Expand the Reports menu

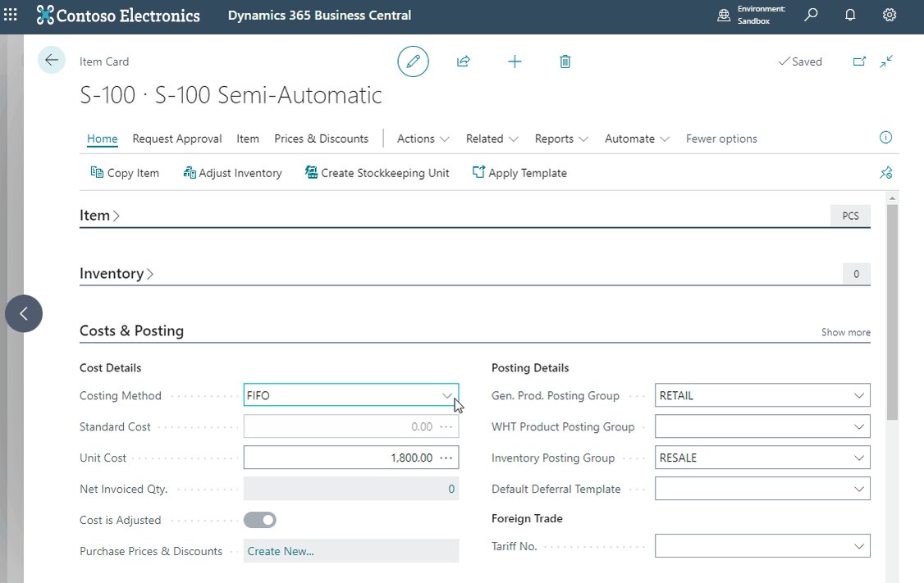tap(561, 139)
